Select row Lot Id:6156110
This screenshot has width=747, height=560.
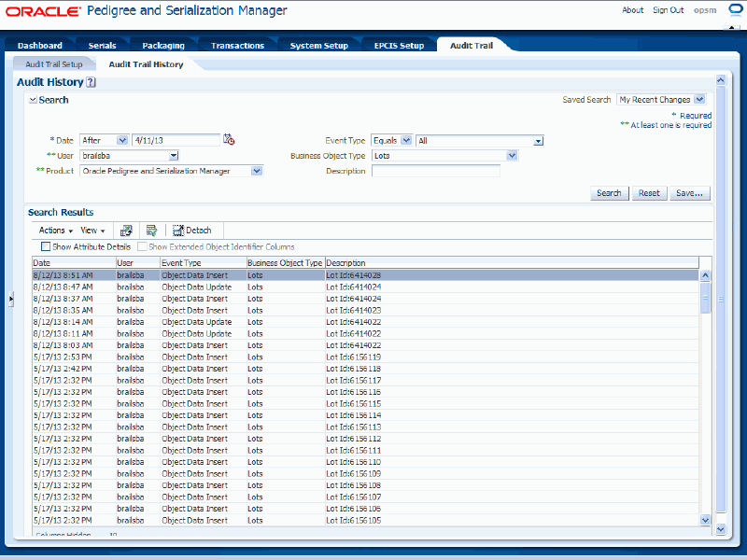click(x=365, y=462)
